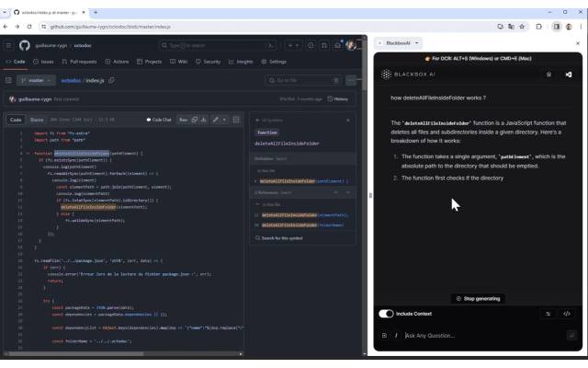Open the create new plus dropdown

[293, 45]
